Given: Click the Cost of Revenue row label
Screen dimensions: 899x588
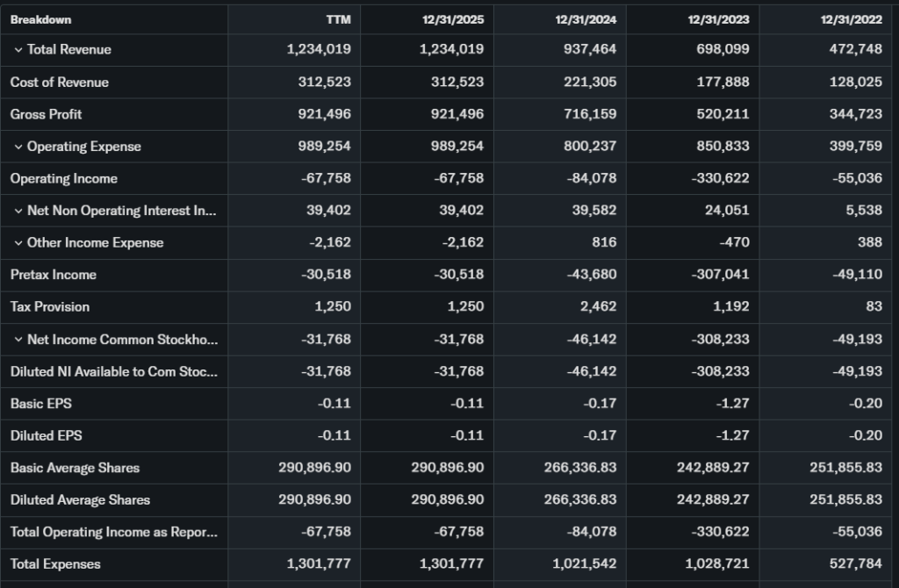Looking at the screenshot, I should click(x=60, y=82).
